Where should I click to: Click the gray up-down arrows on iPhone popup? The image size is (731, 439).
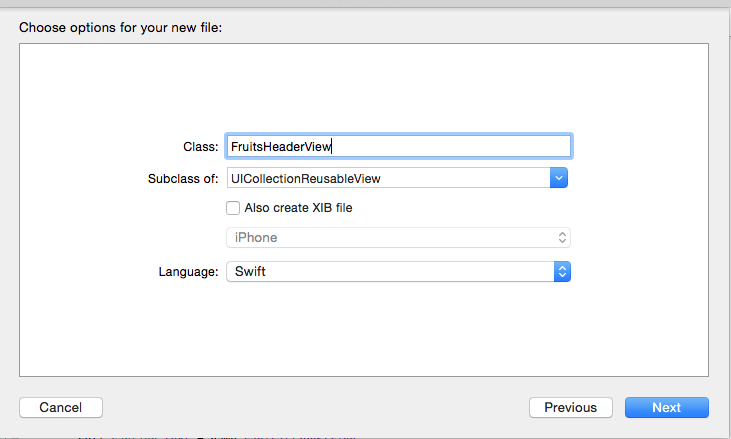[x=562, y=238]
